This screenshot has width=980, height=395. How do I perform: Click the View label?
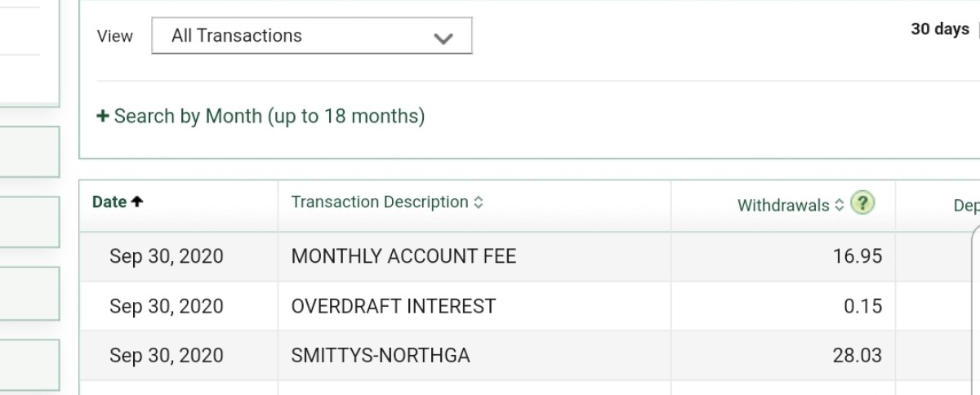(x=115, y=37)
